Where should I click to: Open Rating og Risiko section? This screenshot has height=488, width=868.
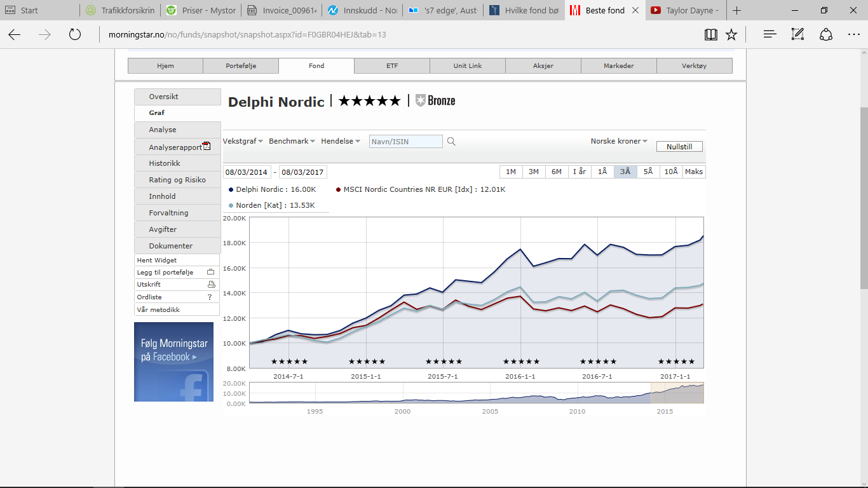pos(177,180)
